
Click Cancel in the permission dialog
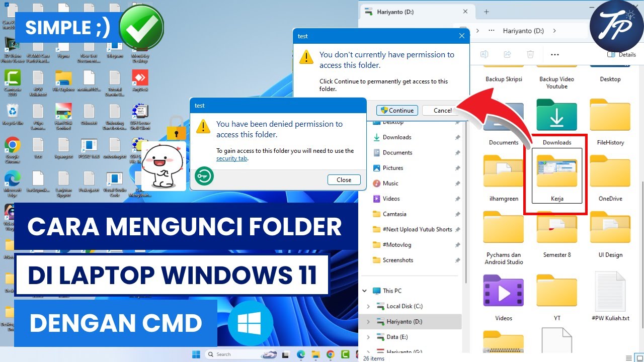[442, 111]
